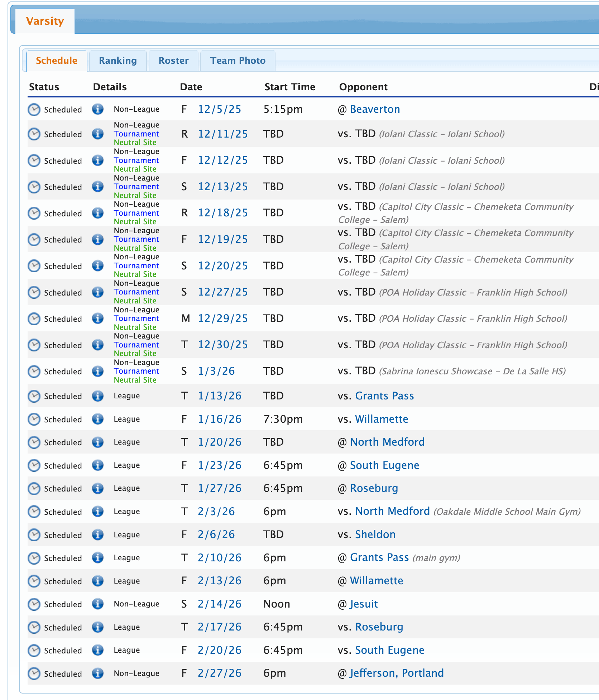The height and width of the screenshot is (700, 599).
Task: Open the Jefferson, Portland team link
Action: coord(397,673)
